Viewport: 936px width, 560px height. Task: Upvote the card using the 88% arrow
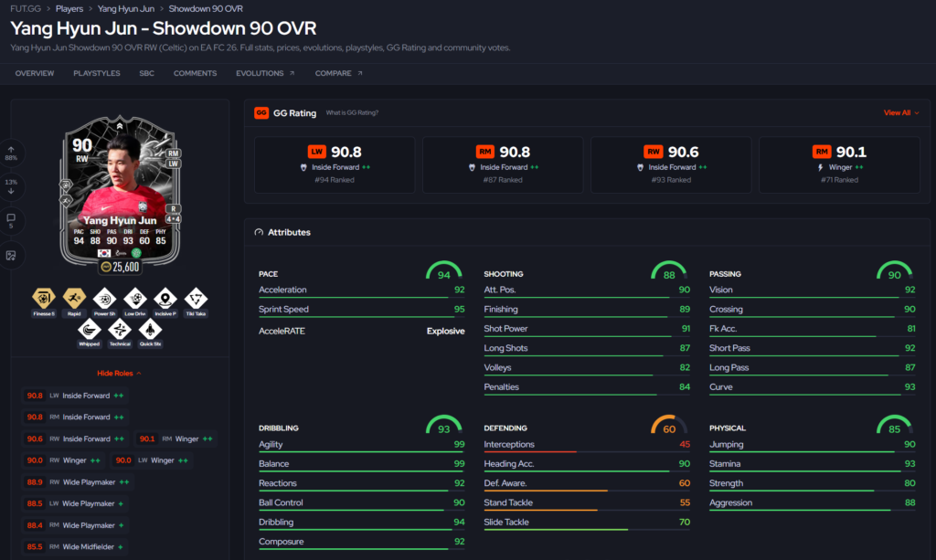click(11, 153)
